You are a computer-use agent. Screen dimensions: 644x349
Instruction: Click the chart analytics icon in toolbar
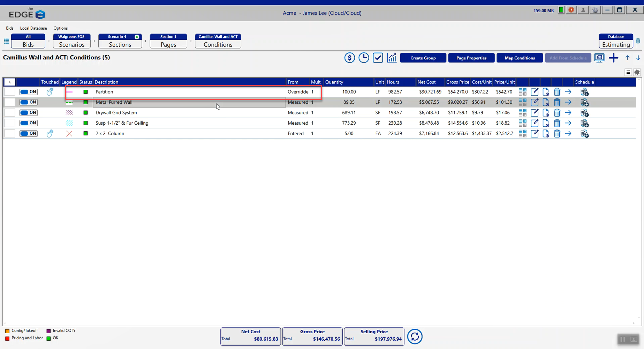pos(392,58)
